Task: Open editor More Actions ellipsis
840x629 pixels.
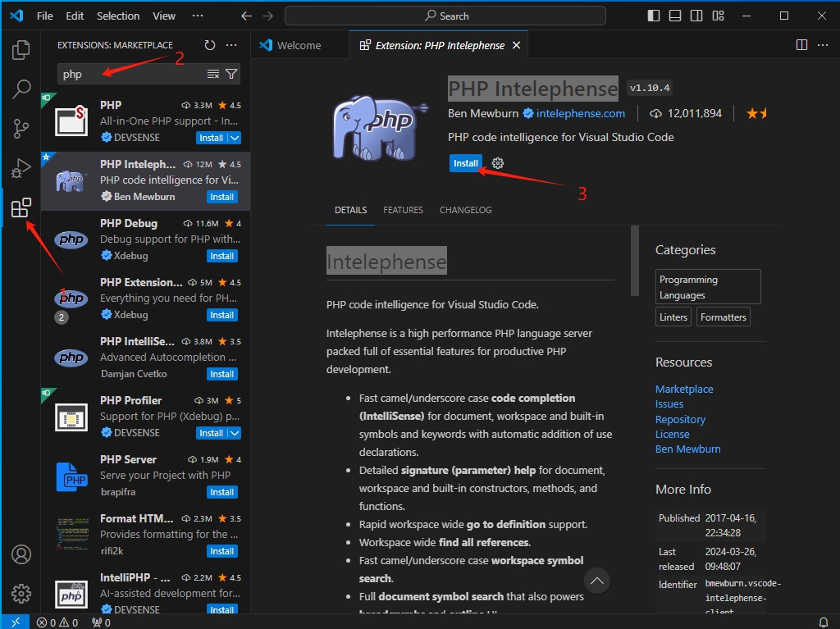Action: point(823,45)
